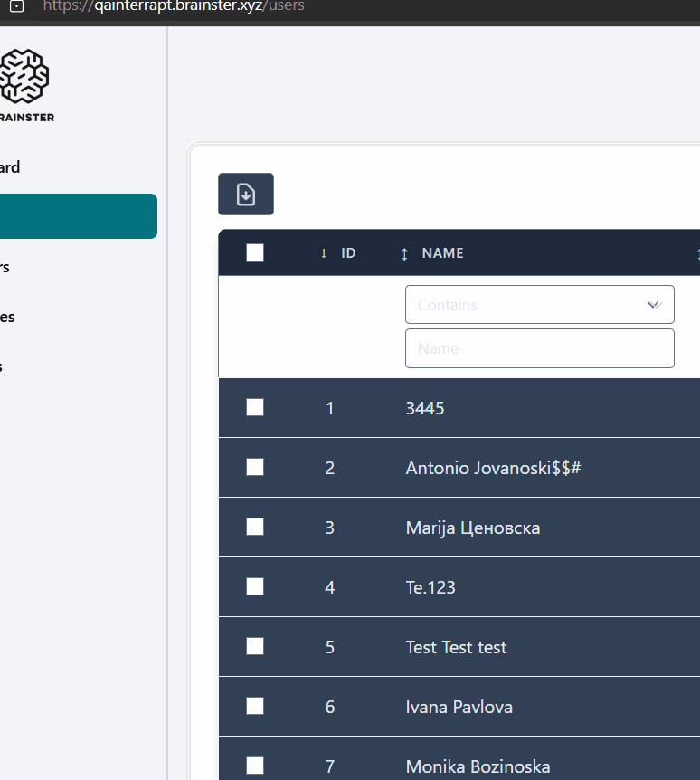Toggle the select-all checkbox in table header
Screen dimensions: 700x780
coord(255,253)
